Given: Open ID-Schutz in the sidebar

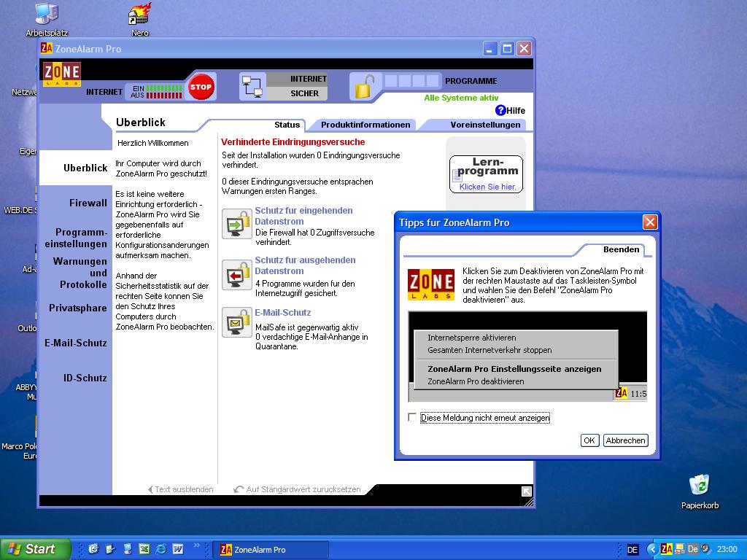Looking at the screenshot, I should tap(85, 378).
